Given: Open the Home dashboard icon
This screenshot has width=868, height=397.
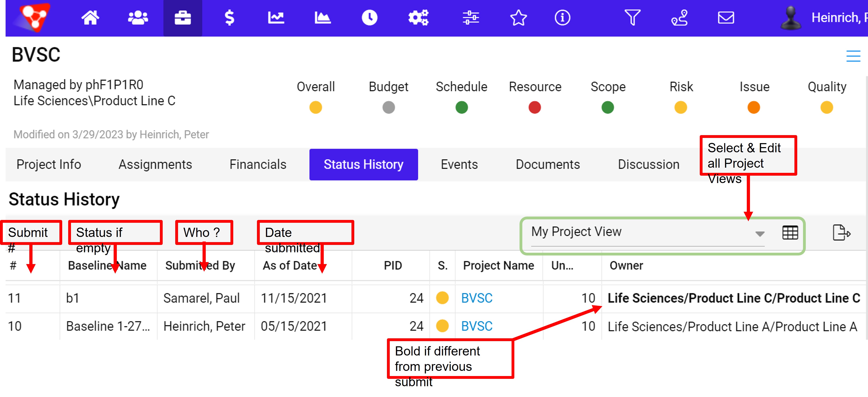Looking at the screenshot, I should point(90,18).
